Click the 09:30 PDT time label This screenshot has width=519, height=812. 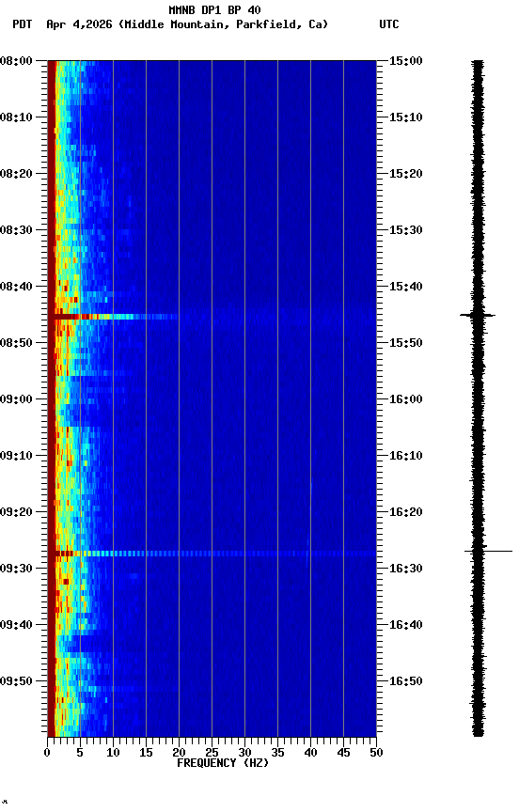click(x=16, y=569)
